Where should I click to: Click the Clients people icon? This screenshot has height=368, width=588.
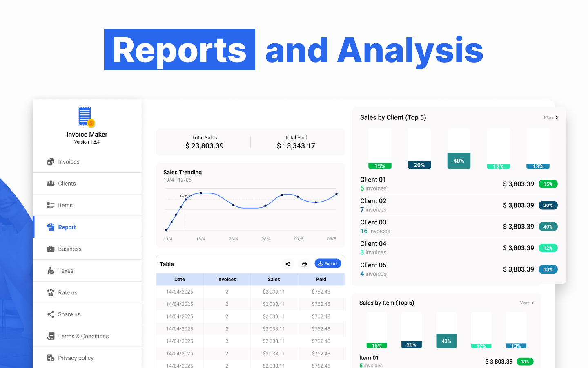coord(51,184)
